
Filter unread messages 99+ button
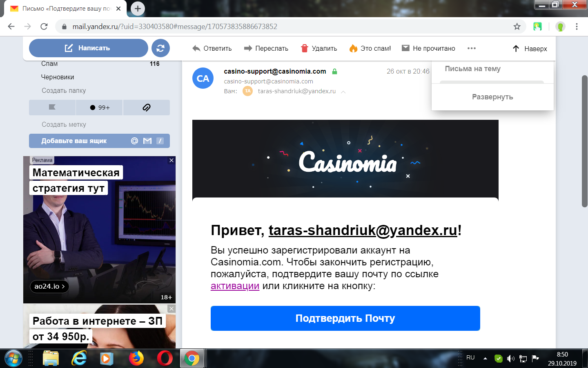pos(99,107)
